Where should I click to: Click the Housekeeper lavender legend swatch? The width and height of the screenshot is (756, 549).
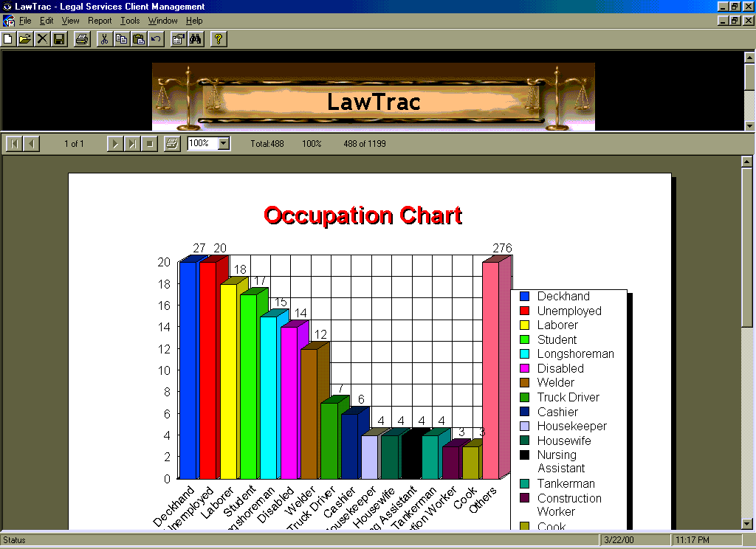[x=525, y=426]
